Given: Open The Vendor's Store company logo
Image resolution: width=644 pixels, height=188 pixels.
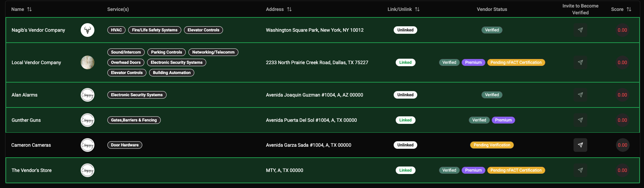Looking at the screenshot, I should tap(88, 170).
